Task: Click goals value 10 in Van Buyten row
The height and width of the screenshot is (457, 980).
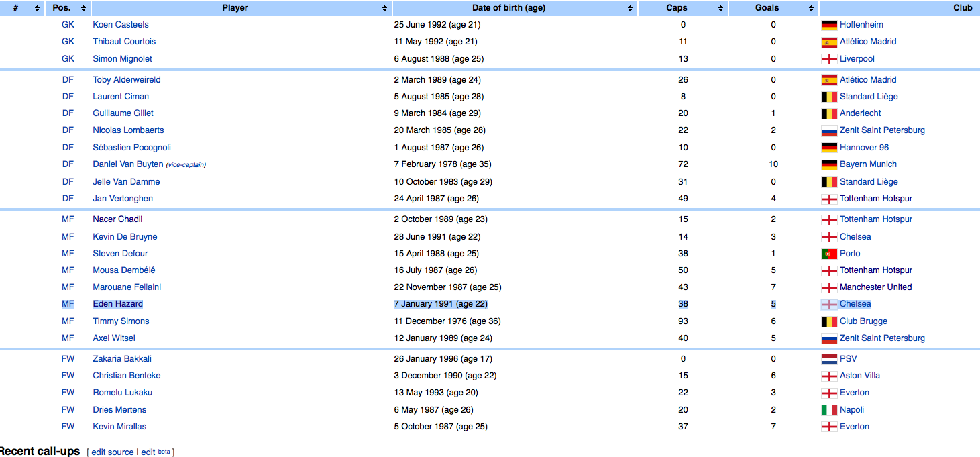Action: coord(773,164)
